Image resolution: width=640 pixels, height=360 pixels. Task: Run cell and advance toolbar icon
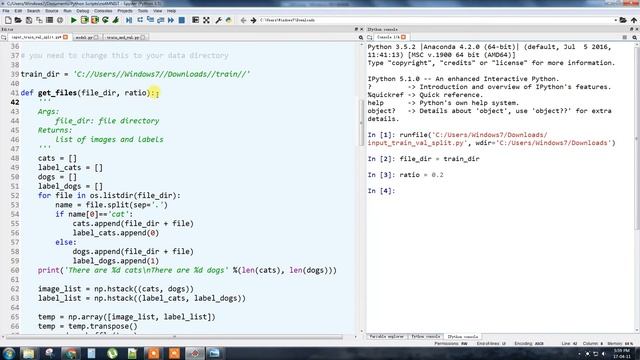coord(95,20)
